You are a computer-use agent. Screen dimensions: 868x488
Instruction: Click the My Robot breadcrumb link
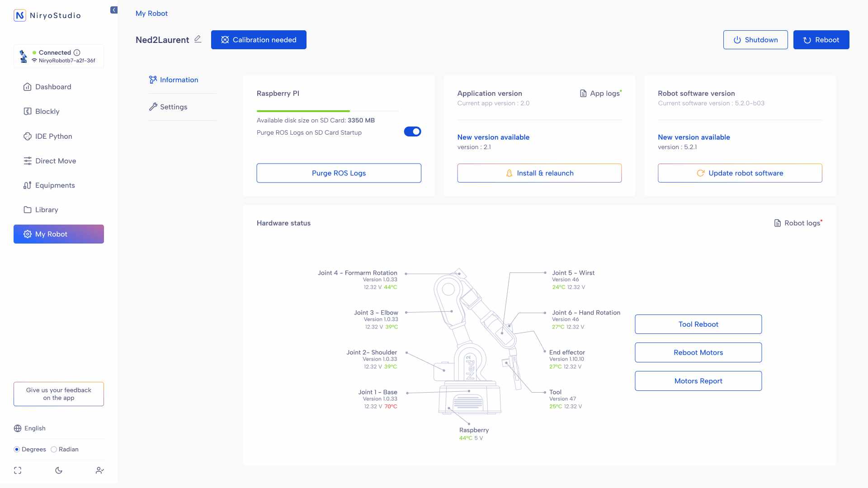tap(151, 14)
